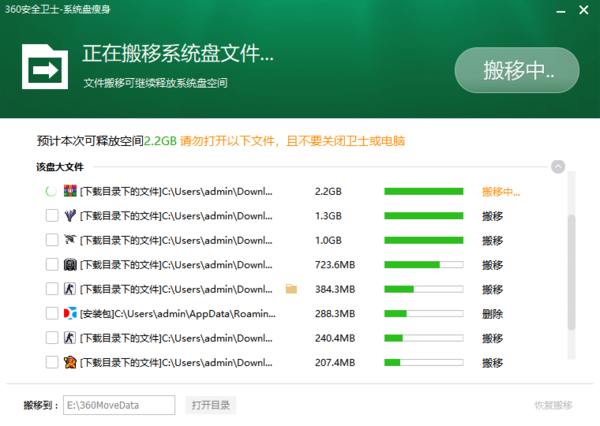Click the file icon of the 723.6MB entry
The image size is (600, 426).
(70, 264)
